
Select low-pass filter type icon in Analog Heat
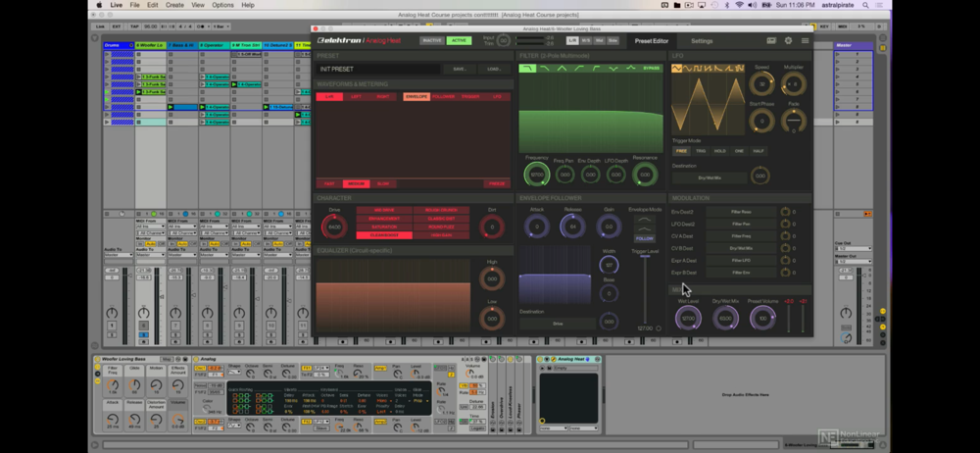pos(527,69)
